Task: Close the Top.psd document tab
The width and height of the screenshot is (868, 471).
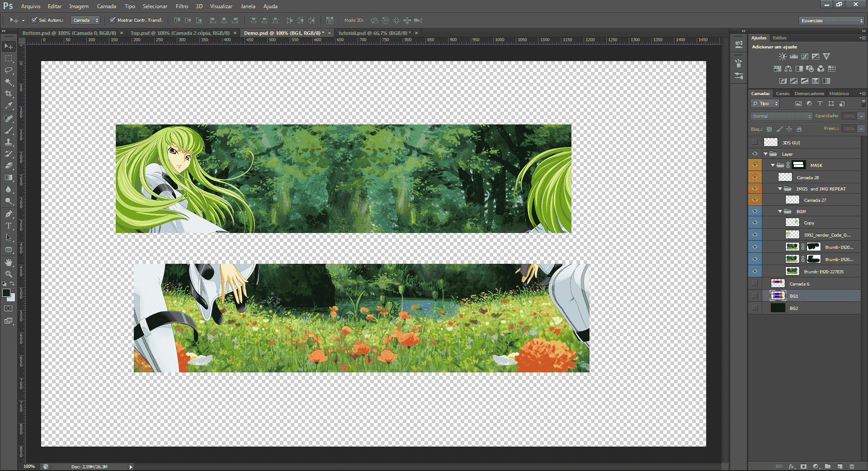Action: [x=235, y=33]
